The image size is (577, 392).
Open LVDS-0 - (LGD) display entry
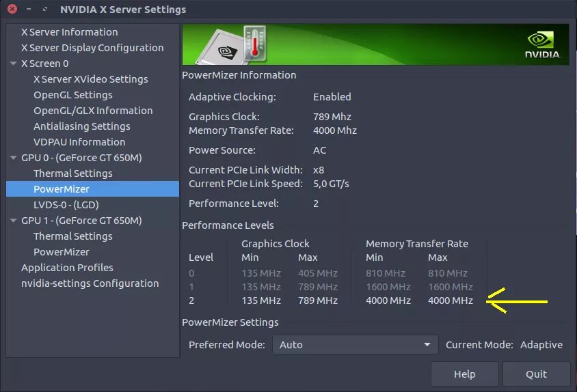[x=66, y=205]
